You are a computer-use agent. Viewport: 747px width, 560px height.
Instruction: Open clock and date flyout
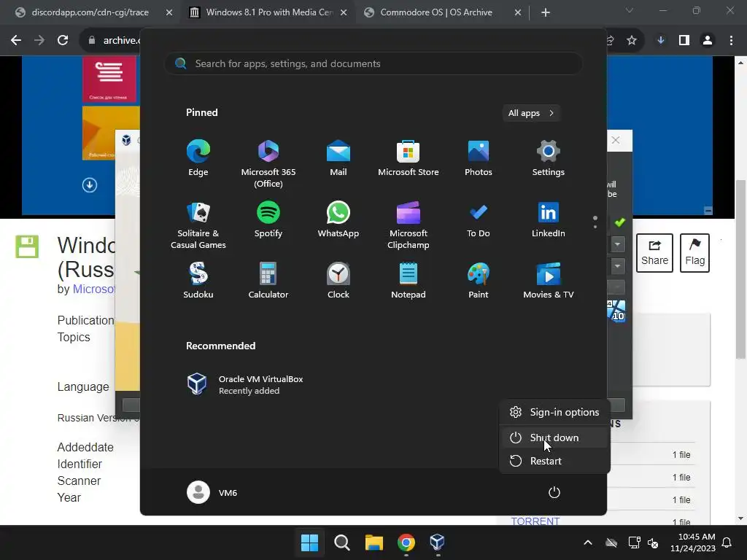pos(693,542)
